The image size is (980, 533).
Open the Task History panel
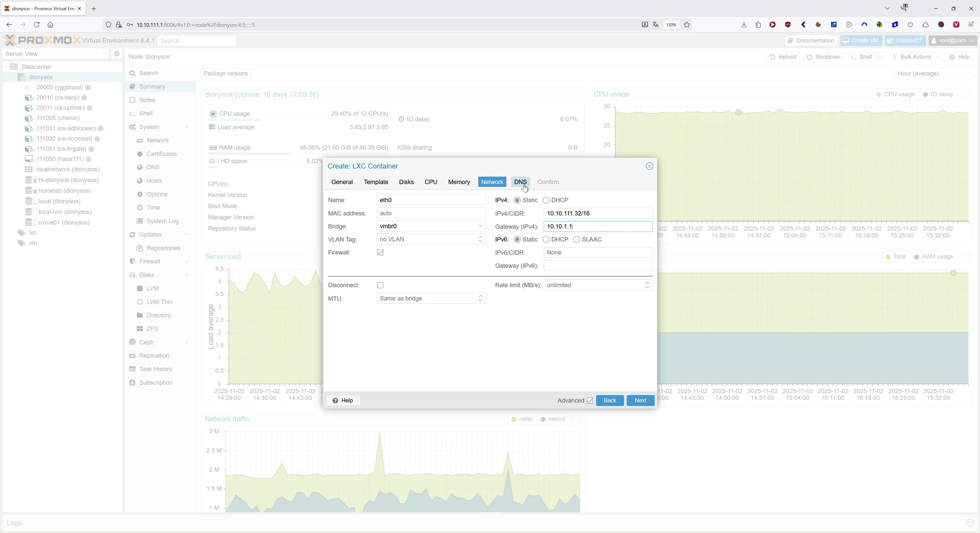click(x=155, y=369)
